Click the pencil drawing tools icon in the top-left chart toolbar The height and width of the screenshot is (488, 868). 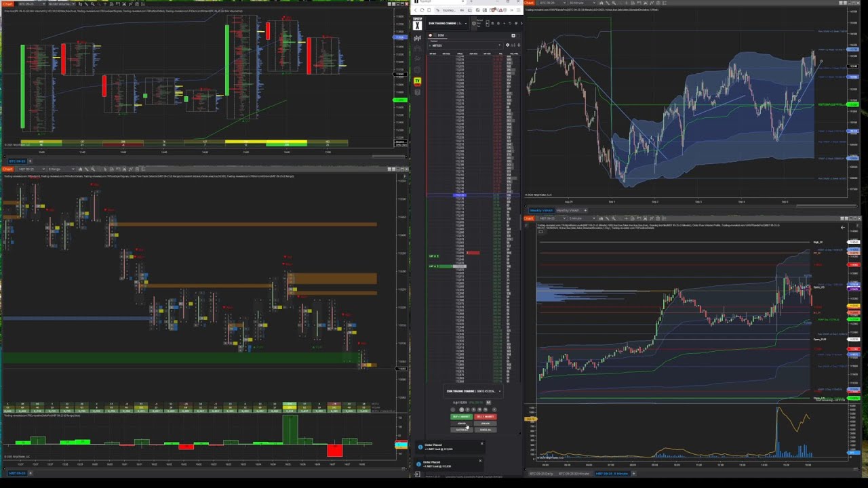point(86,4)
